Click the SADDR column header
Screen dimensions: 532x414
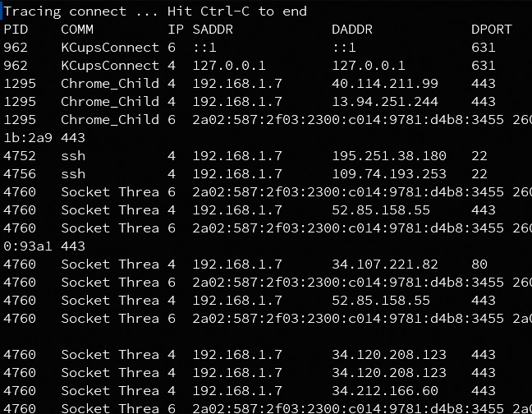pyautogui.click(x=213, y=30)
